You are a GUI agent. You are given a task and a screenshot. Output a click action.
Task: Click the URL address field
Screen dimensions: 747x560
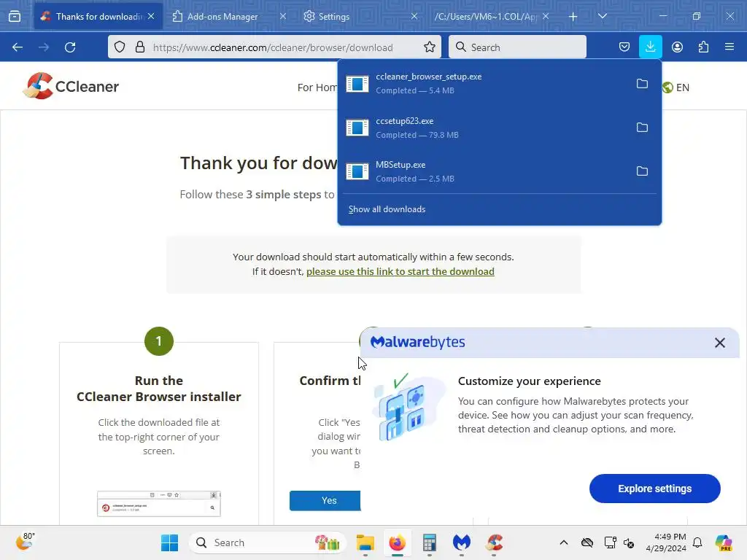(x=273, y=47)
